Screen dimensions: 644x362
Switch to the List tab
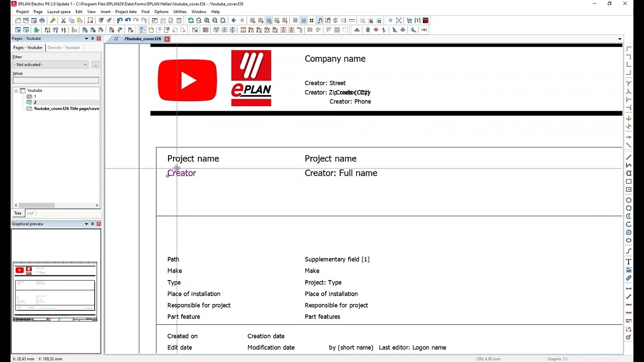pos(30,213)
